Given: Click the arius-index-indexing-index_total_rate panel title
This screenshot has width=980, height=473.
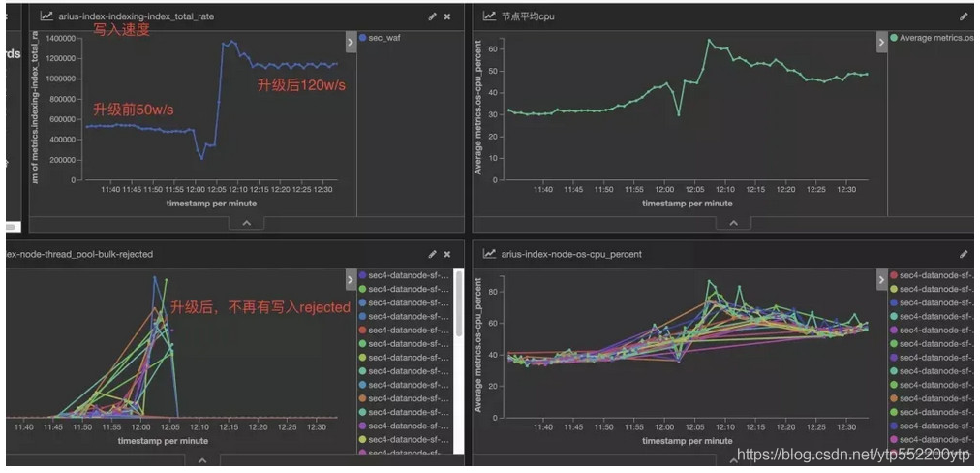Looking at the screenshot, I should (137, 16).
